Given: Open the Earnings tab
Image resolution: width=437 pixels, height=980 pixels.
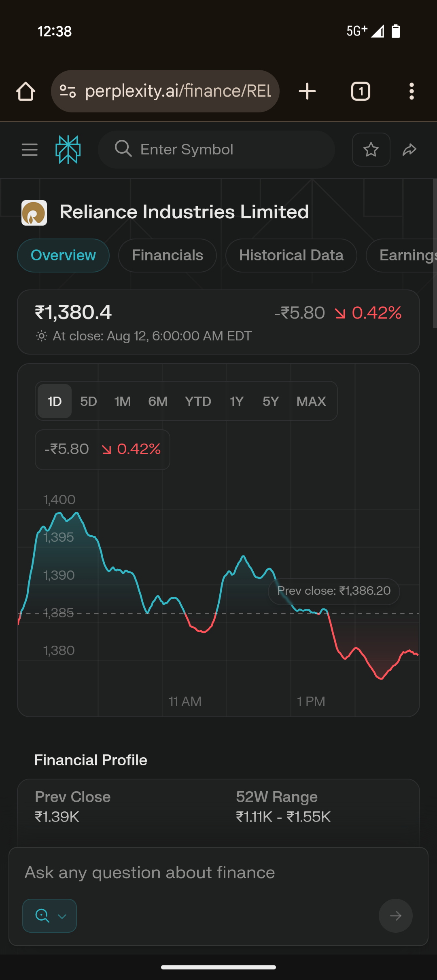Looking at the screenshot, I should (401, 256).
